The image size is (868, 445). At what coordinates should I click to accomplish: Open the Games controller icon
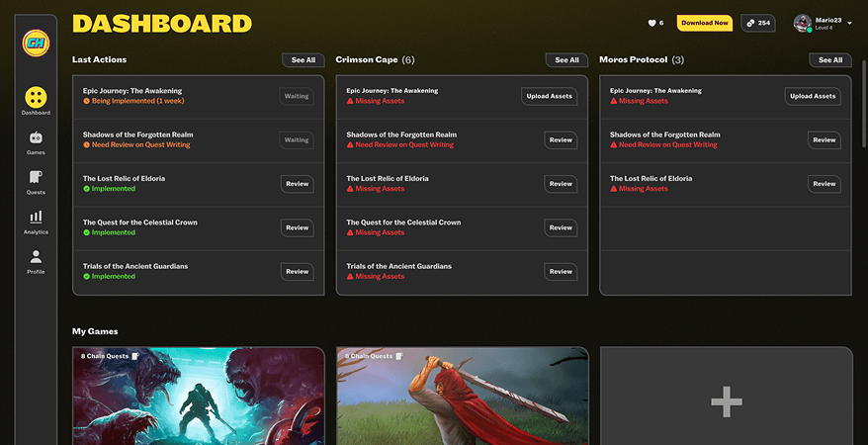(x=36, y=138)
